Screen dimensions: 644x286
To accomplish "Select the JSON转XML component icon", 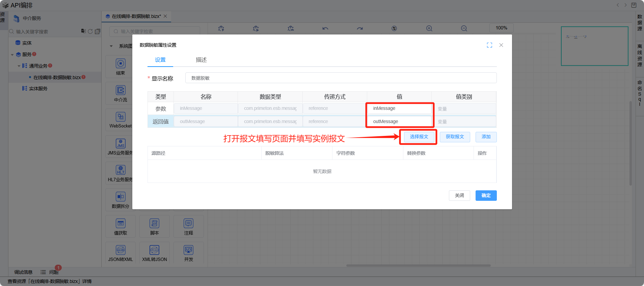I will pyautogui.click(x=120, y=250).
